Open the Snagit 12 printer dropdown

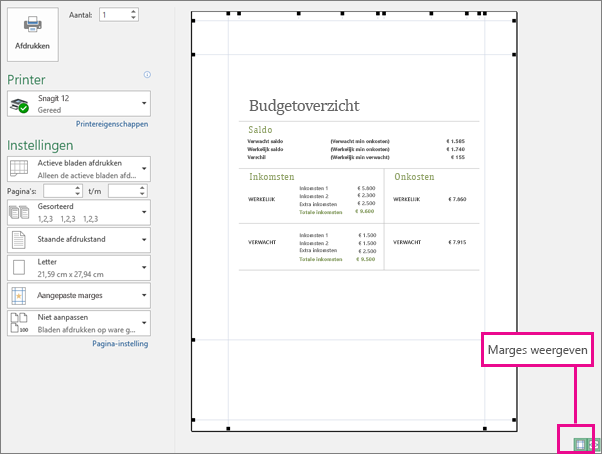(x=79, y=104)
